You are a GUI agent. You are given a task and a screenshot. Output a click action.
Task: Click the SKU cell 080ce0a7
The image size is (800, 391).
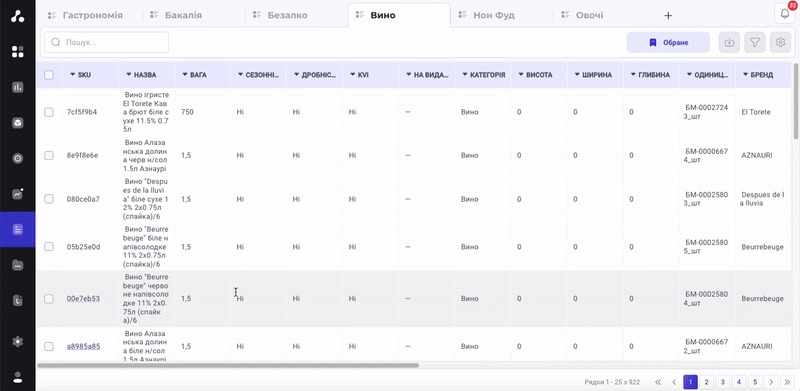[83, 199]
